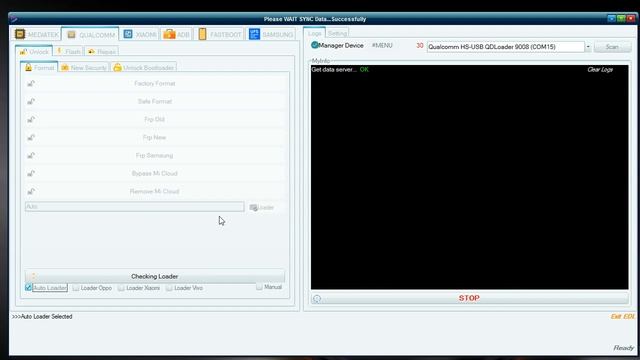Open the Repair sub-tab

102,51
